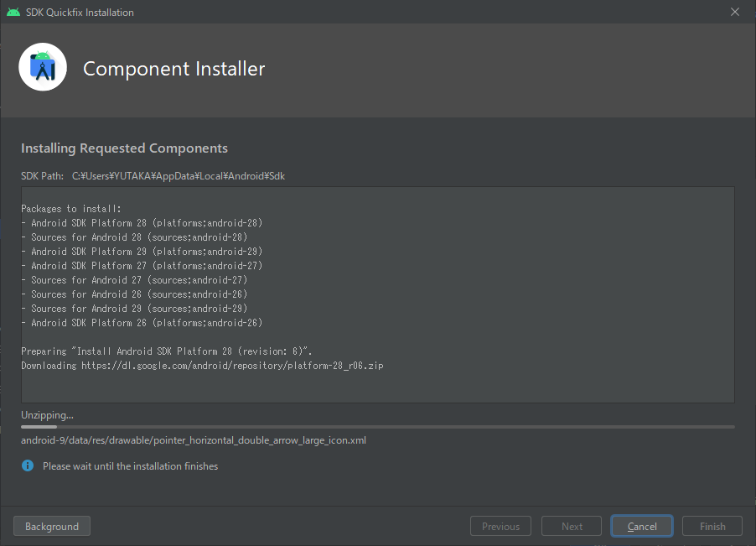Viewport: 756px width, 546px height.
Task: Click the pointer_horizontal_double_arrow_large_icon.xml file path
Action: click(x=194, y=440)
